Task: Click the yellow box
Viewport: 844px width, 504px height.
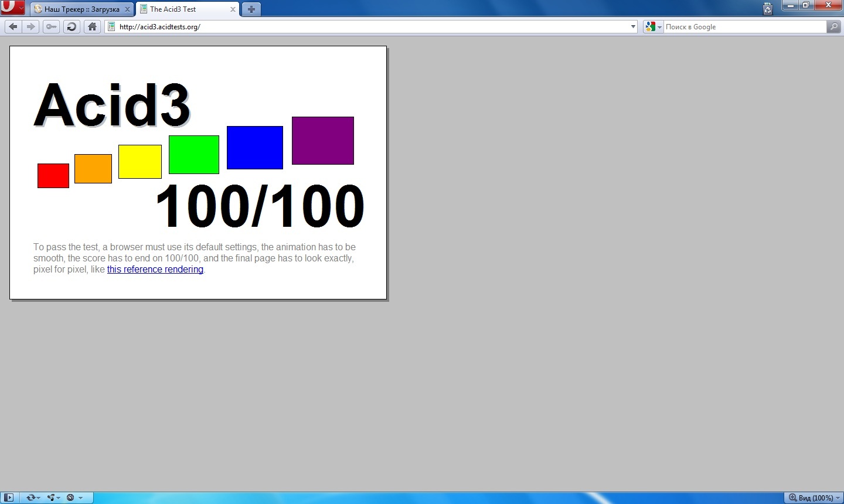Action: 140,162
